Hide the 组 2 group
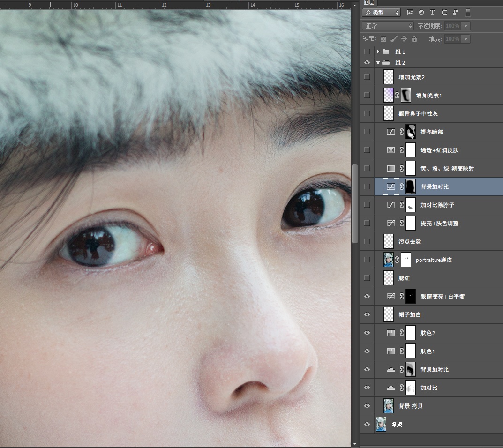This screenshot has height=448, width=503. coord(367,62)
